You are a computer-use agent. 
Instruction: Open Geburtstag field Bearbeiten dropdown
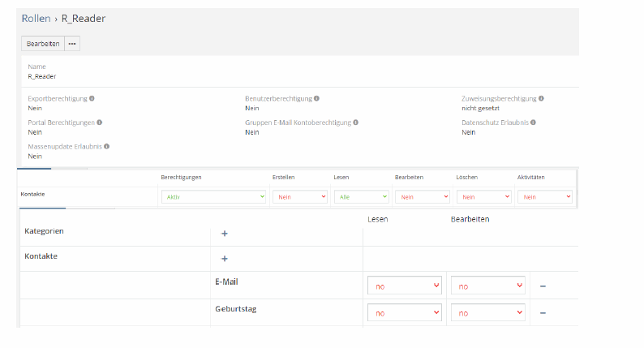487,313
